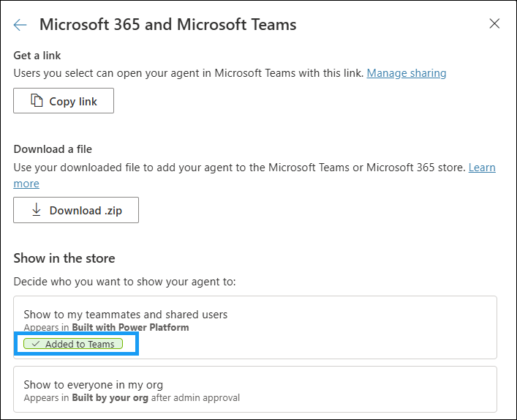Go back using the left arrow icon

click(20, 25)
